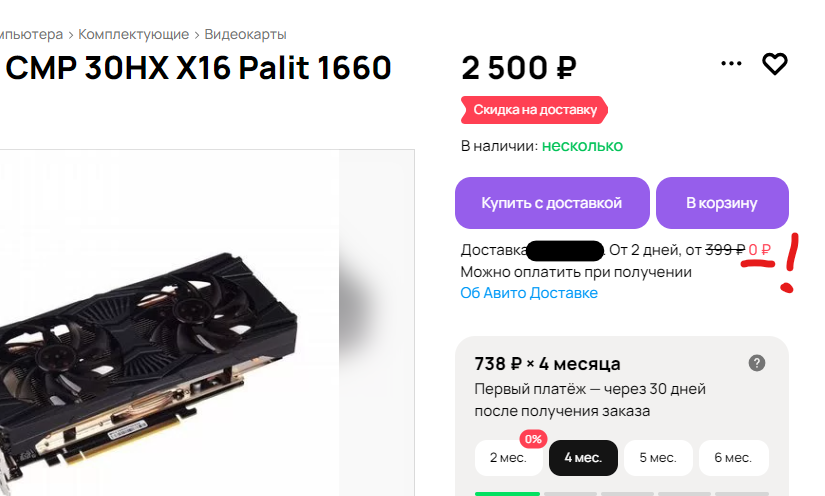The image size is (825, 496).
Task: Choose the 6 мес. installment period
Action: tap(733, 458)
